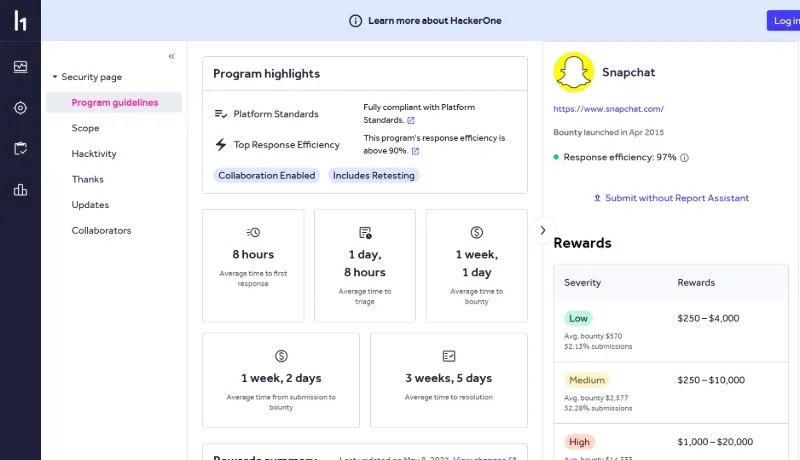Open external link after above 90% text
The height and width of the screenshot is (460, 800).
pyautogui.click(x=415, y=151)
